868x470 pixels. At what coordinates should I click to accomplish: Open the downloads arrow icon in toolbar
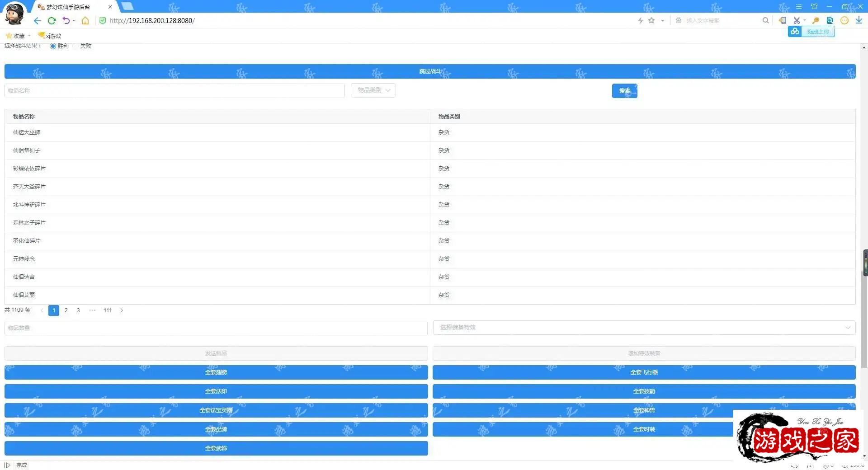(x=859, y=20)
